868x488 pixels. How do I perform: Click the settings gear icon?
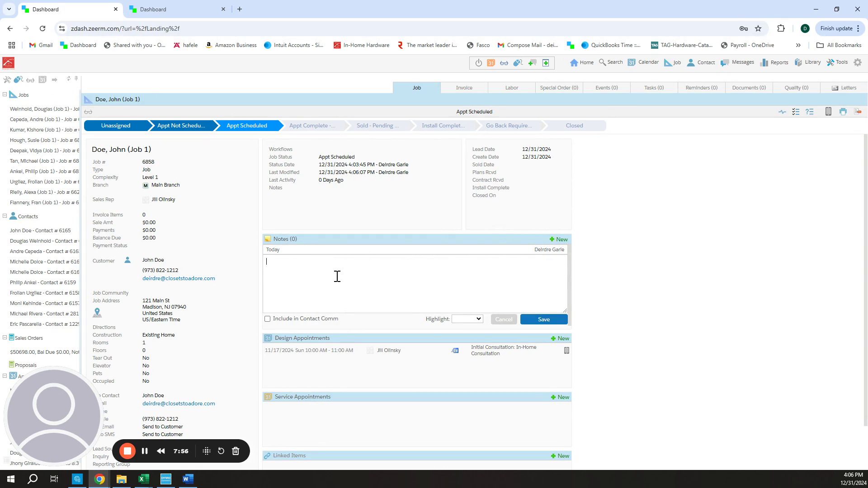[858, 63]
